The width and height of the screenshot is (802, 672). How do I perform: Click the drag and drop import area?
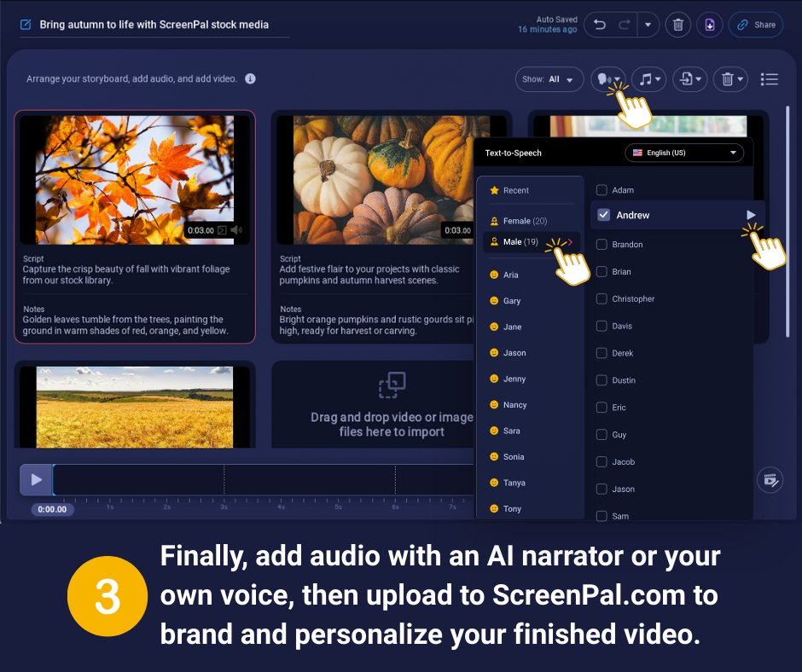pos(374,404)
